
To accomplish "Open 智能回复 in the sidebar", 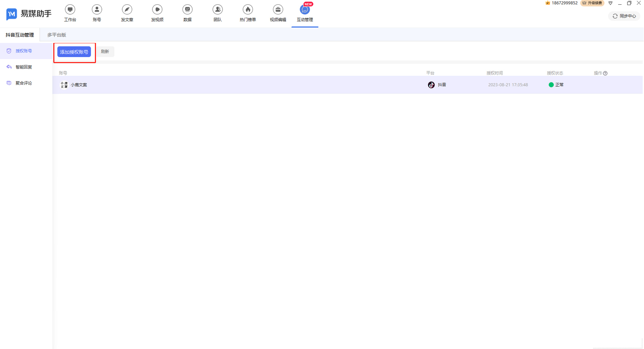I will click(x=24, y=67).
